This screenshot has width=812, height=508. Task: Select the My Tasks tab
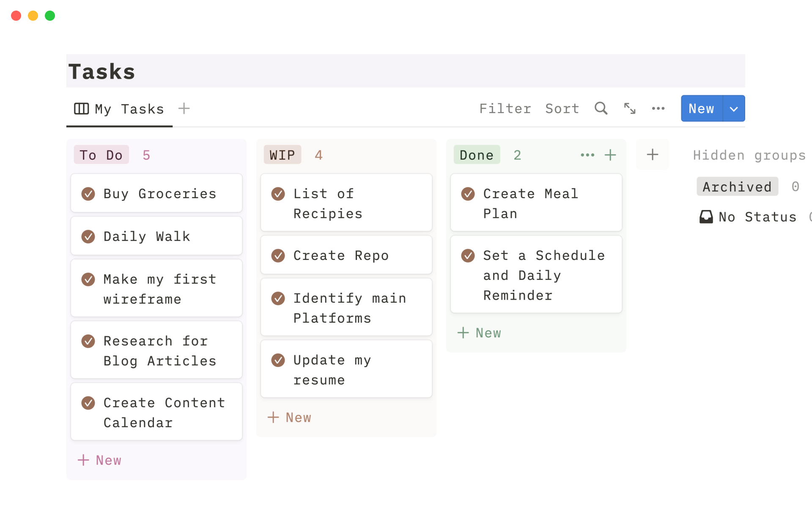119,109
